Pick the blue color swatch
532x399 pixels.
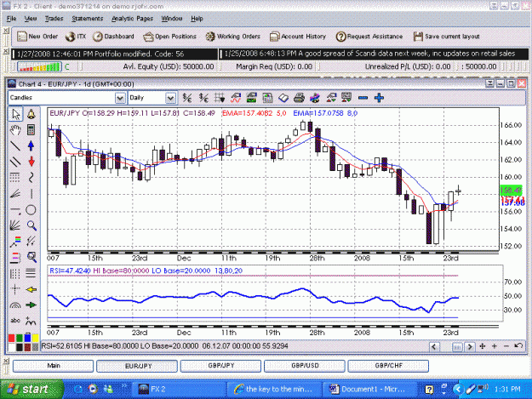pos(27,338)
